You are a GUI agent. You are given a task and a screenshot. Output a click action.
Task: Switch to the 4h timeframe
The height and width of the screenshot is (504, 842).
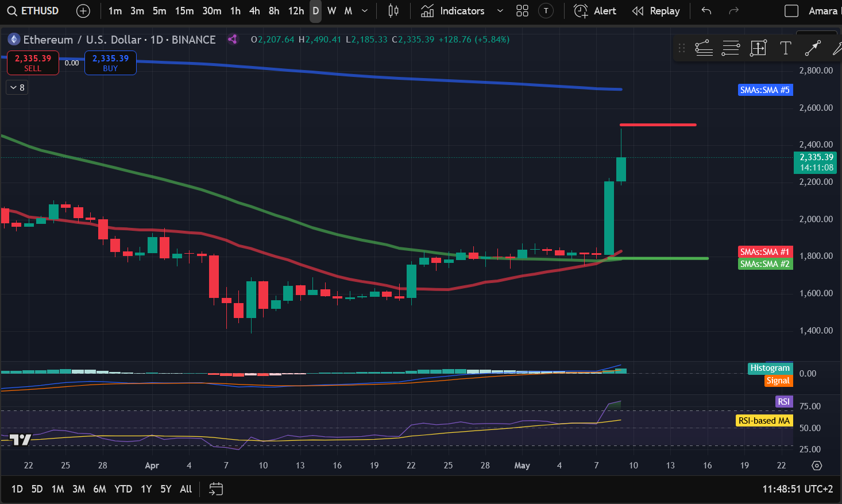click(x=254, y=11)
